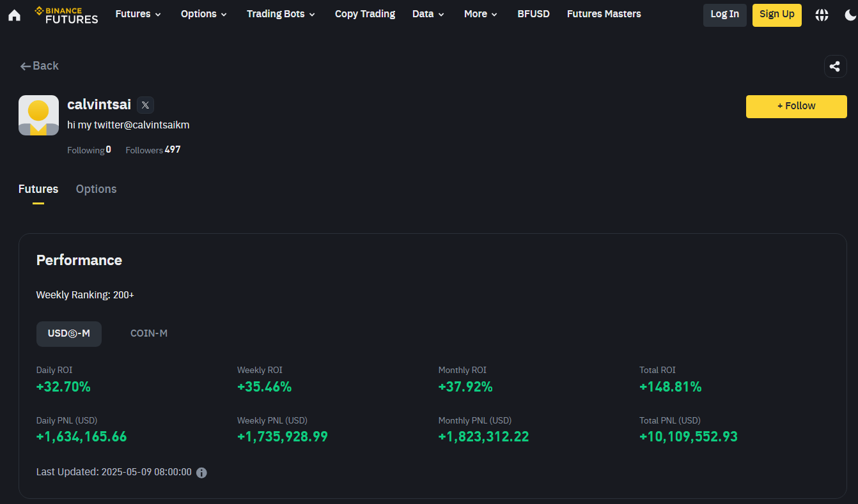The height and width of the screenshot is (504, 858).
Task: Switch to the profile Options tab
Action: (96, 189)
